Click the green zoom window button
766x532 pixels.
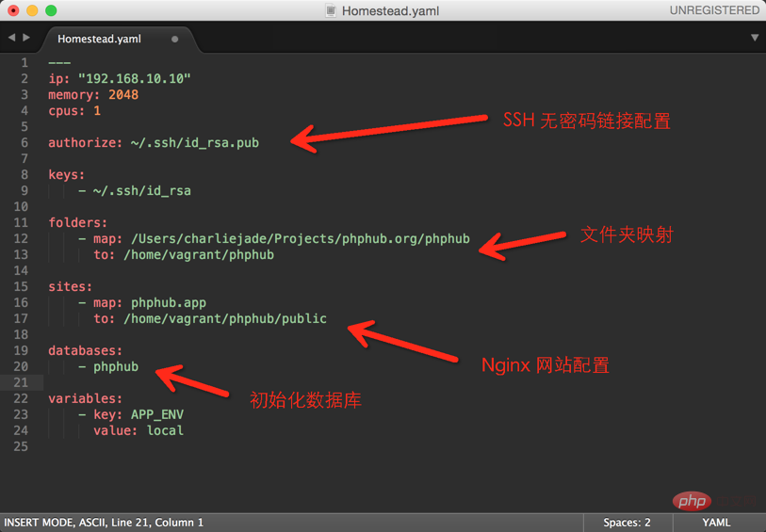tap(51, 10)
